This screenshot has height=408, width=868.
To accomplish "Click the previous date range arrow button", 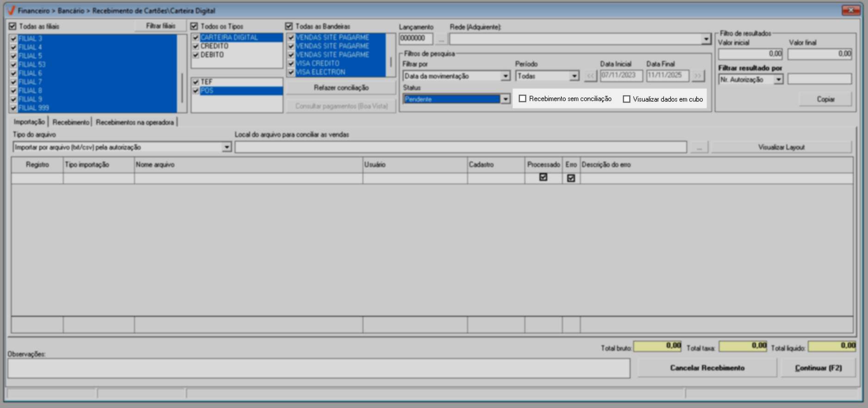I will [590, 76].
